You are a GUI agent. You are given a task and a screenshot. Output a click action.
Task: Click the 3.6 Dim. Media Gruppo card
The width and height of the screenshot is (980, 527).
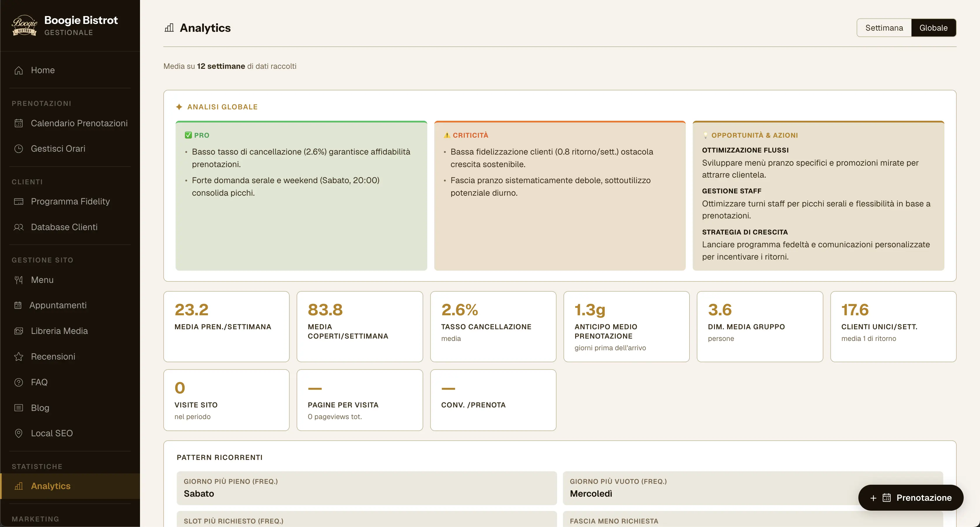(760, 326)
